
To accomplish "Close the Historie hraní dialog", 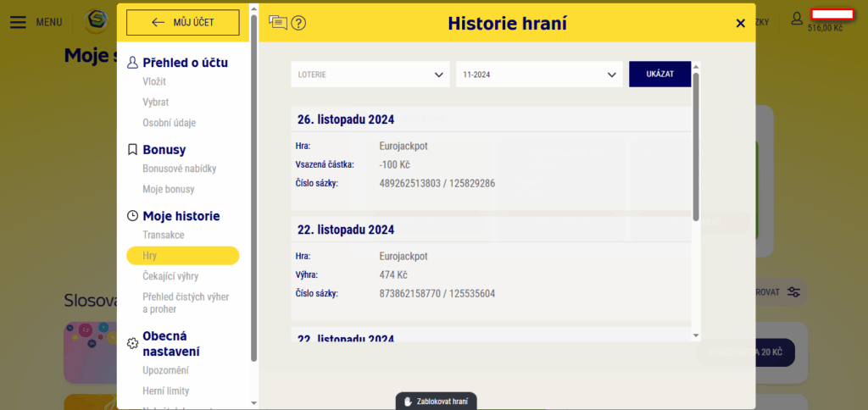I will coord(740,23).
